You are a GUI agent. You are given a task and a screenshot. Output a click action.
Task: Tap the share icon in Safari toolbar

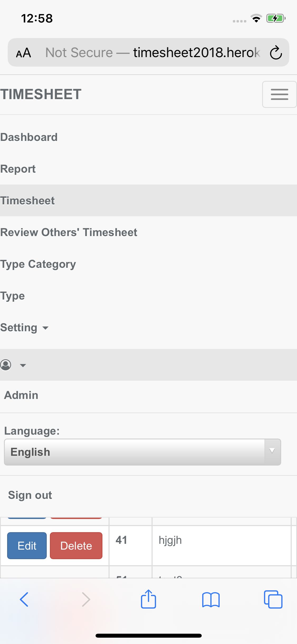click(148, 599)
